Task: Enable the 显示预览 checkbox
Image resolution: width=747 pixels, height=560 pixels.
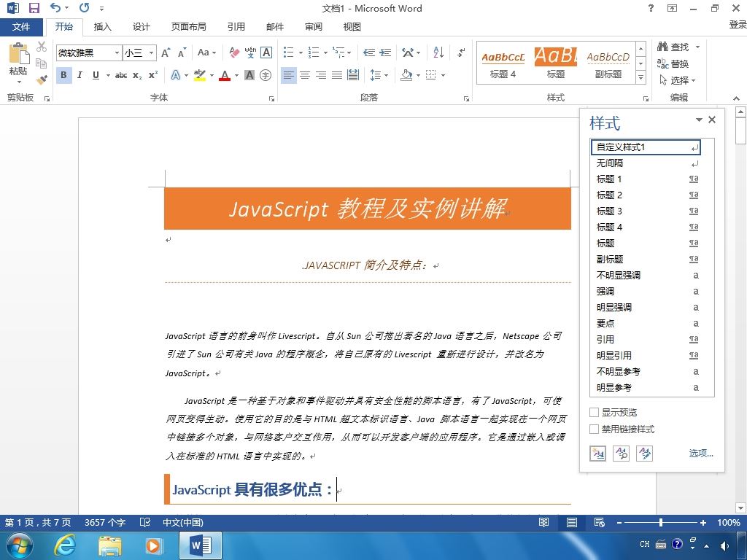Action: tap(594, 412)
